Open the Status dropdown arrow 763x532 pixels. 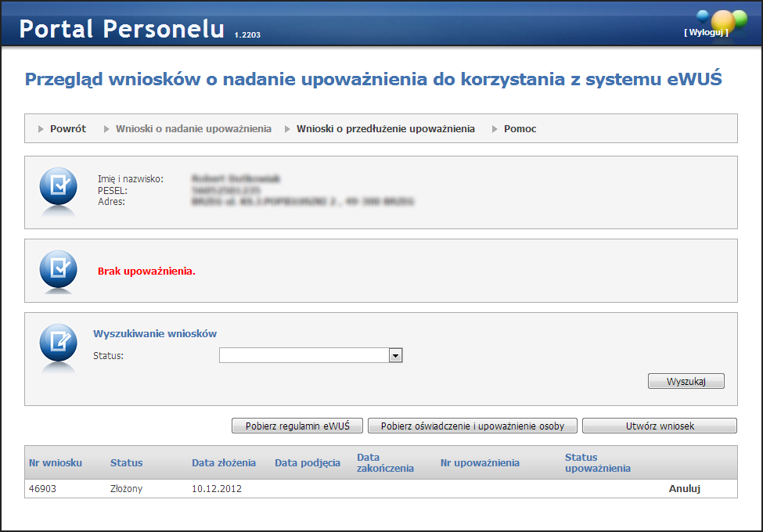pyautogui.click(x=395, y=356)
